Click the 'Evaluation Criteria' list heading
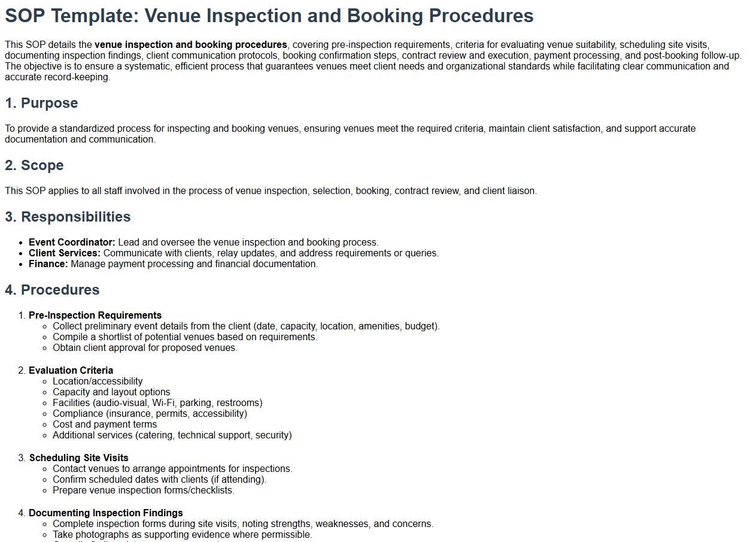 coord(71,371)
